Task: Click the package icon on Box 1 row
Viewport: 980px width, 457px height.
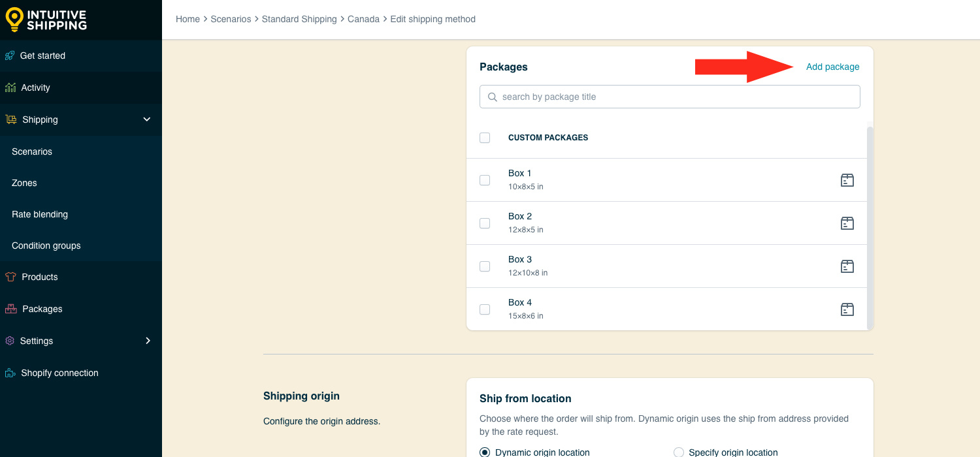Action: coord(847,180)
